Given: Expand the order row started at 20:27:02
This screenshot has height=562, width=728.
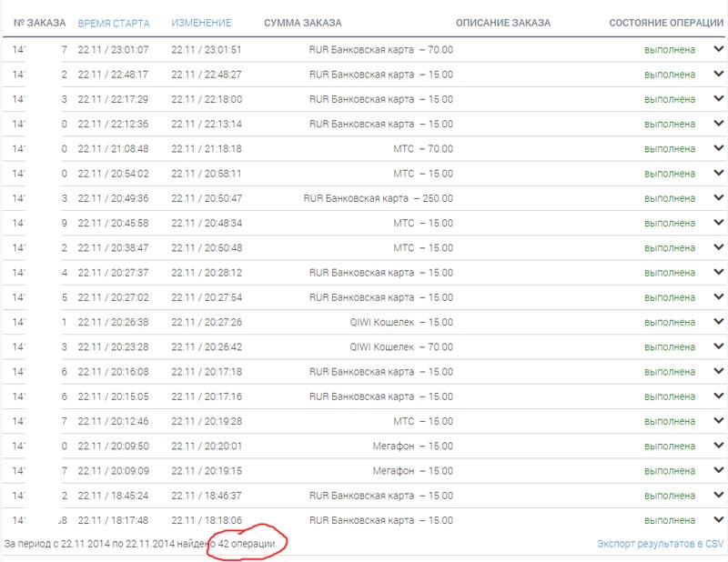Looking at the screenshot, I should coord(718,296).
